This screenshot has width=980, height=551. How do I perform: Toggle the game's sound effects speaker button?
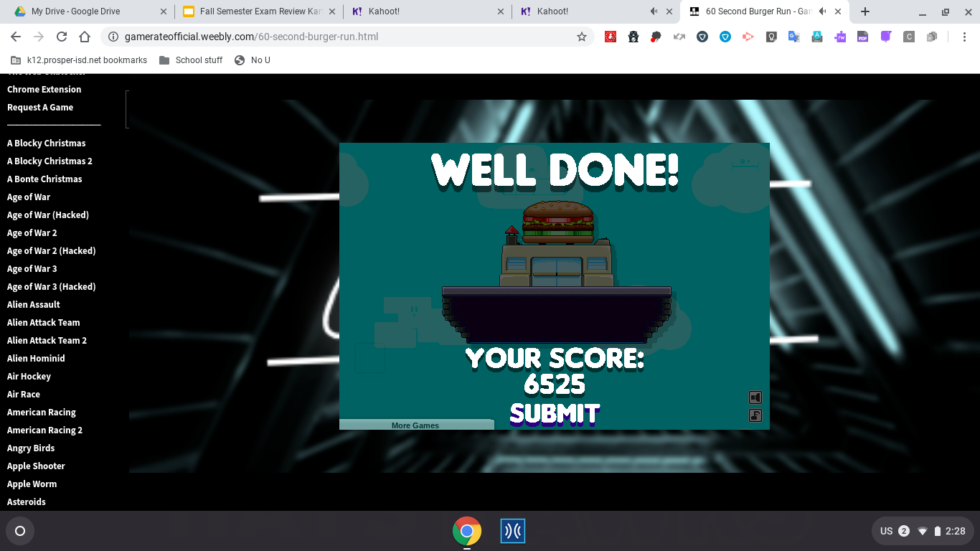click(x=755, y=397)
